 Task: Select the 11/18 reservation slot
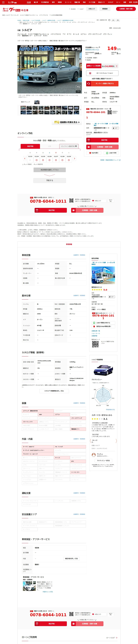point(62,159)
